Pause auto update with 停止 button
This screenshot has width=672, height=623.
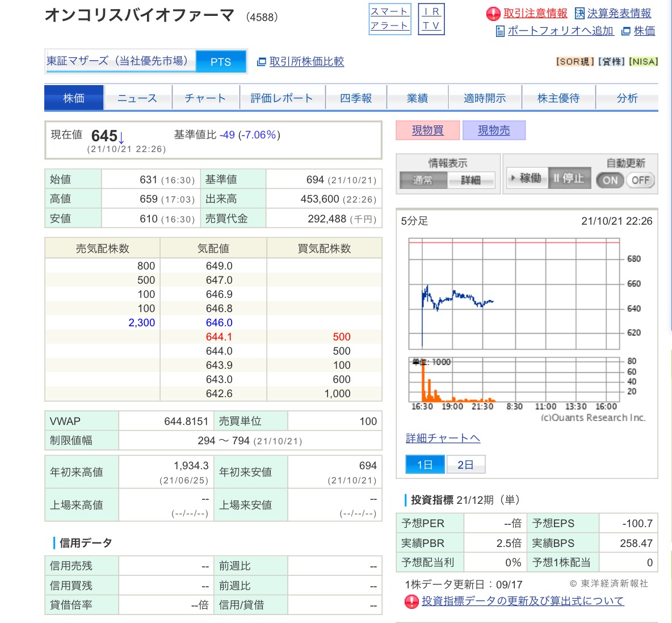coord(569,178)
